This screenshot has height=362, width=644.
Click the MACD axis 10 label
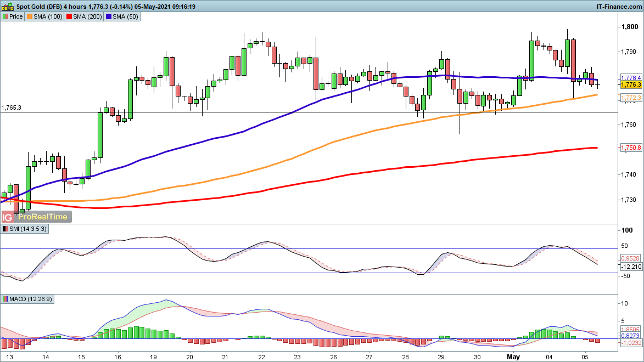point(625,304)
